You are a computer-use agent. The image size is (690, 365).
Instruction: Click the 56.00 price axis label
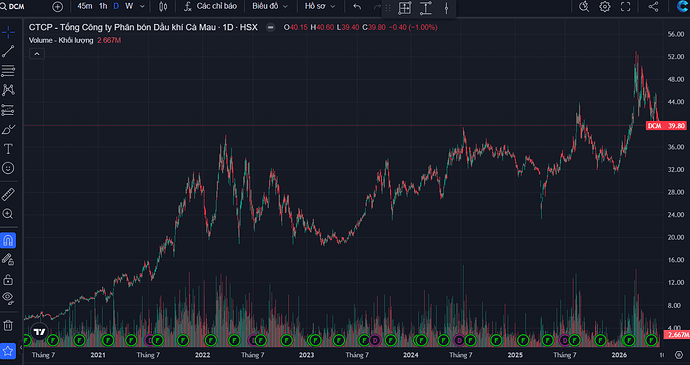675,34
